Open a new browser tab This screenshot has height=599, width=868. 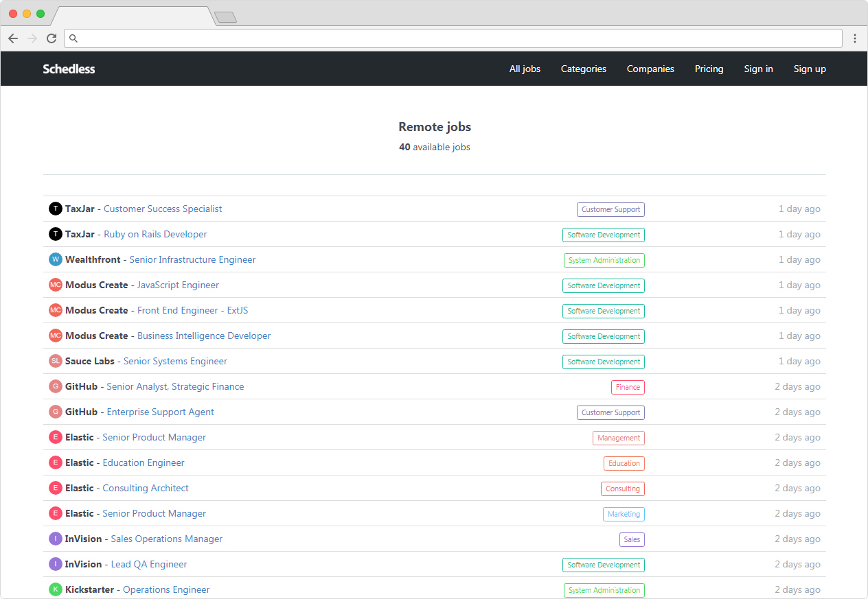pos(225,17)
